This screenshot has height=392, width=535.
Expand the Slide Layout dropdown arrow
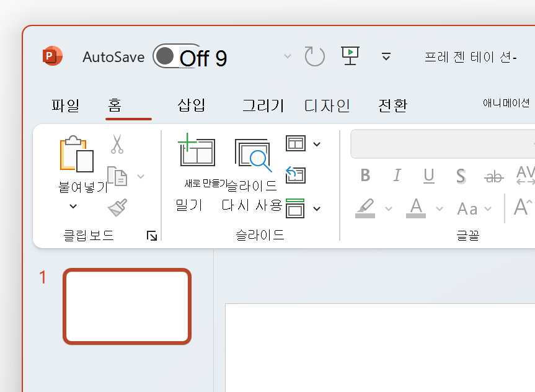317,144
